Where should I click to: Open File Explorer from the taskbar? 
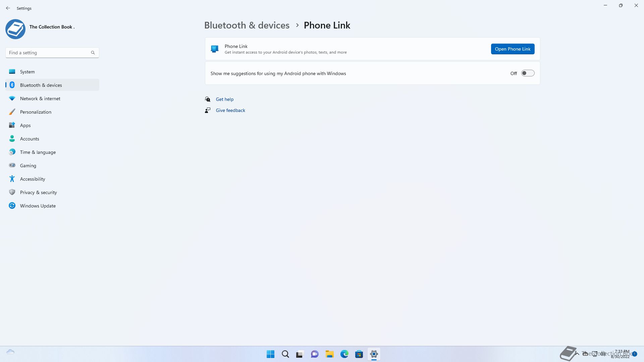330,354
